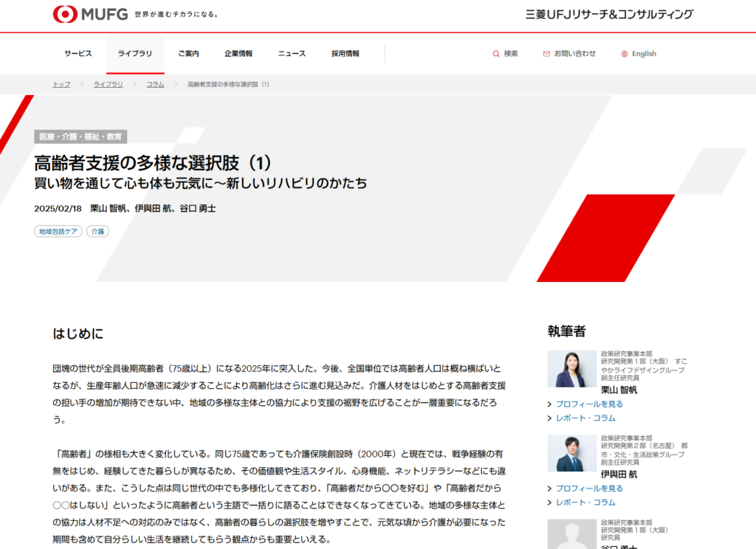Click chevron beside 栗山's プロフィールを見る
The image size is (756, 549).
549,404
